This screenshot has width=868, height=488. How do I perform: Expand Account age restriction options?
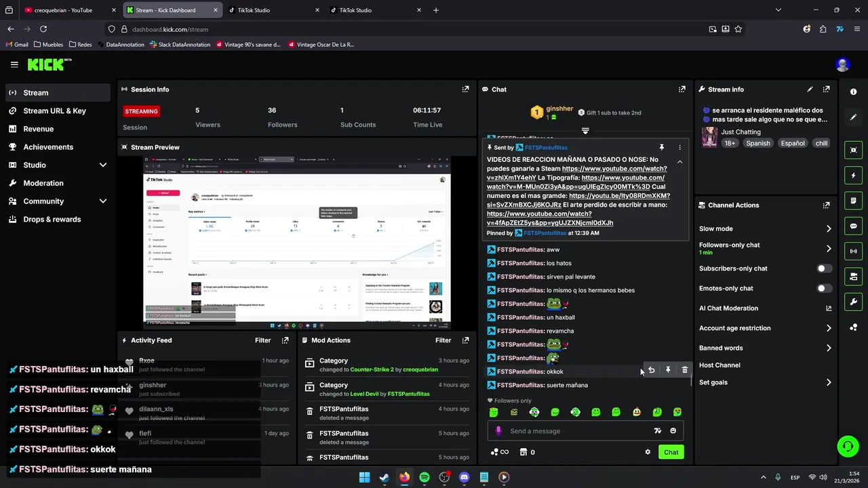828,328
